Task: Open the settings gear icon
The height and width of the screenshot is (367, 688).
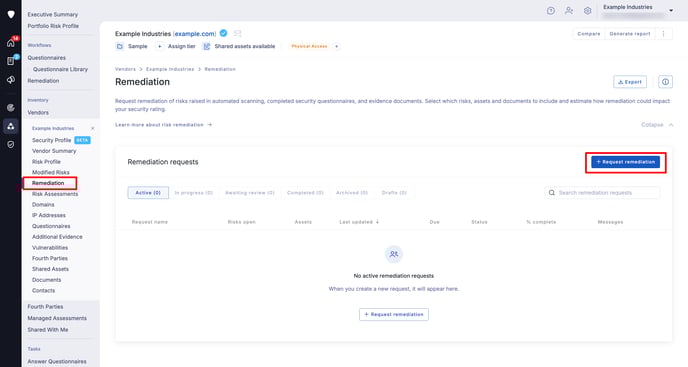Action: point(588,11)
